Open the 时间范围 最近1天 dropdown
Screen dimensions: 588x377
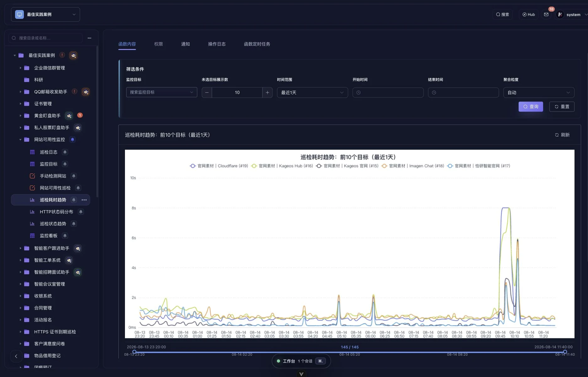(x=312, y=92)
